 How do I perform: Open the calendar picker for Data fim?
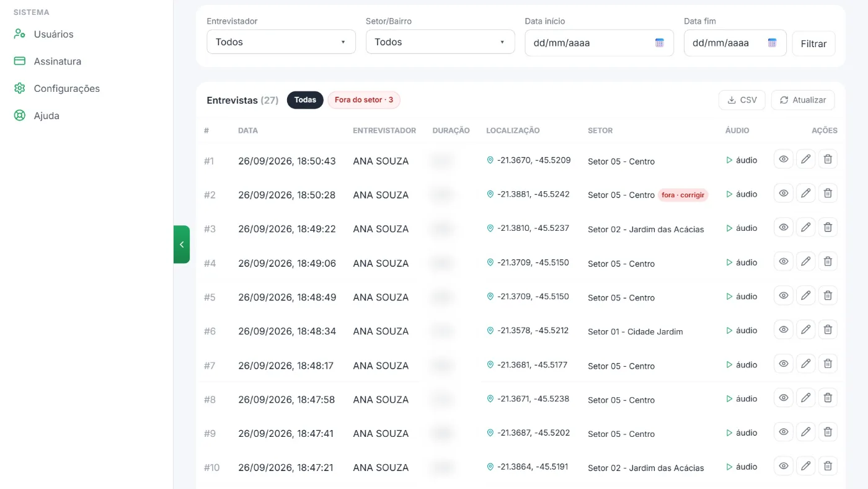[772, 43]
